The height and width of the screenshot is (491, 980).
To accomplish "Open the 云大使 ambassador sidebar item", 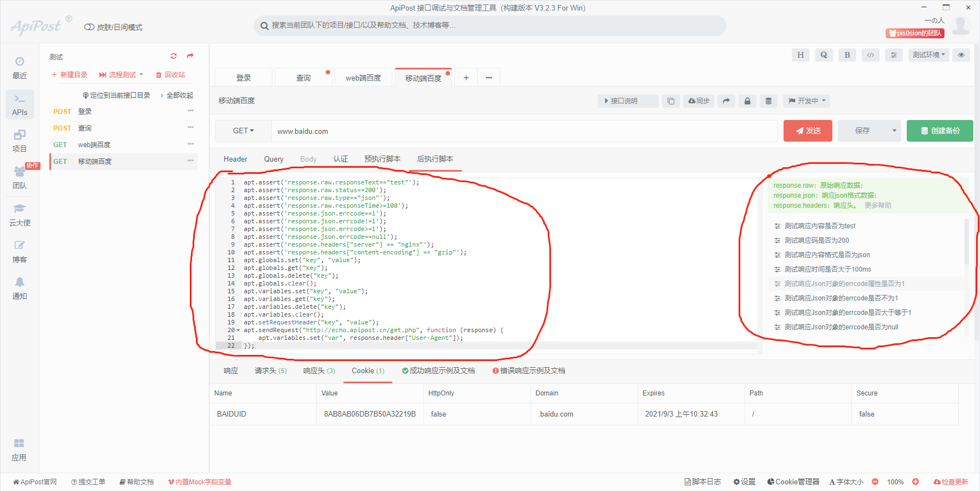I will 19,215.
